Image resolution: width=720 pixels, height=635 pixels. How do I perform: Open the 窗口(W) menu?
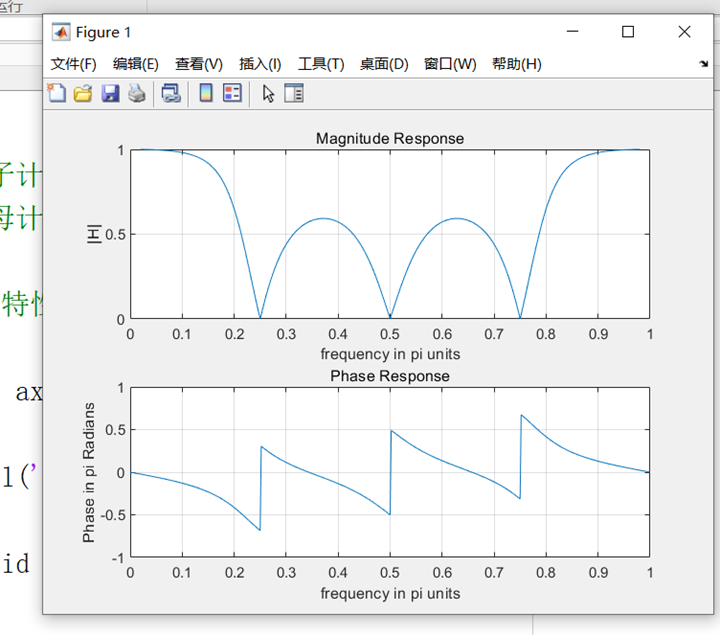point(450,64)
